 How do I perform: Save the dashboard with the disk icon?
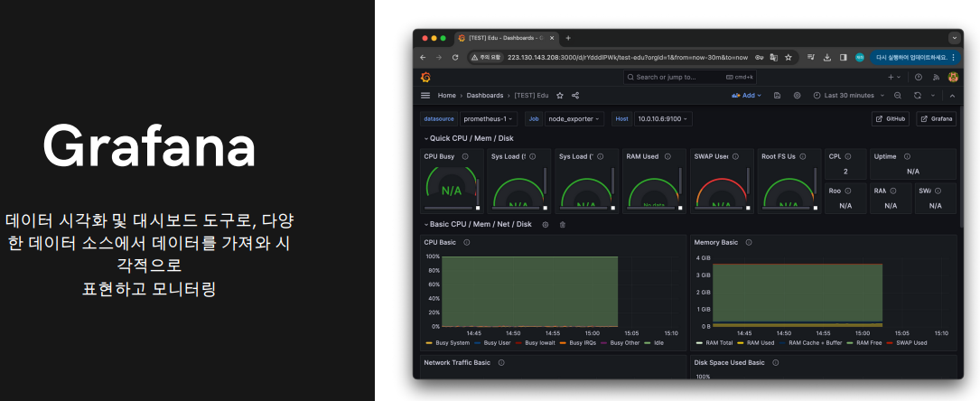[777, 96]
